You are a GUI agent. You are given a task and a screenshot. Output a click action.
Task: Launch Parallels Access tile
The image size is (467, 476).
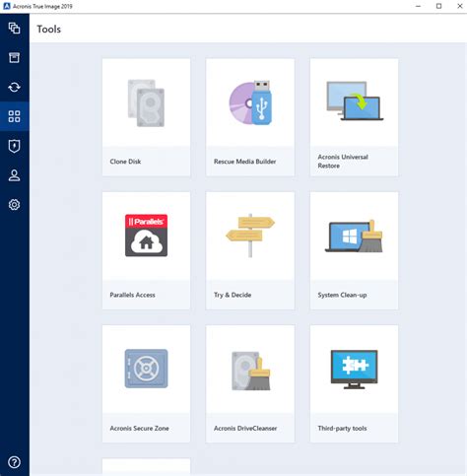[x=146, y=250]
